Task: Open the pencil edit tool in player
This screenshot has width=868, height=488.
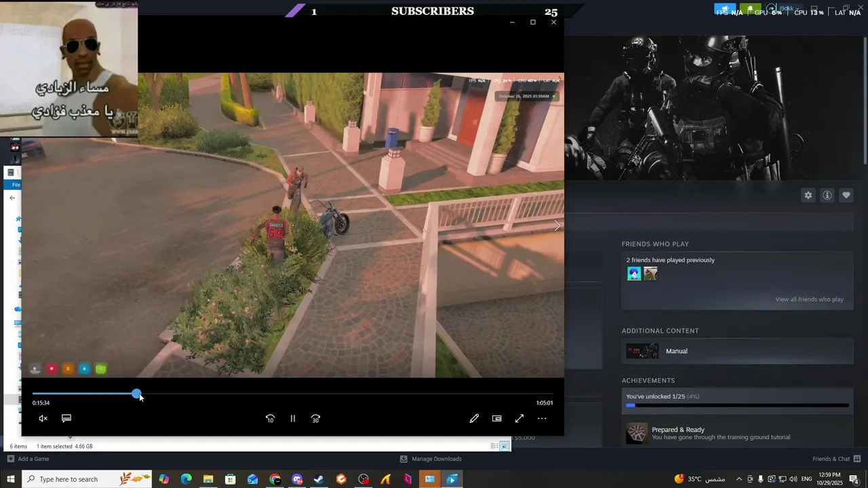Action: [x=474, y=419]
